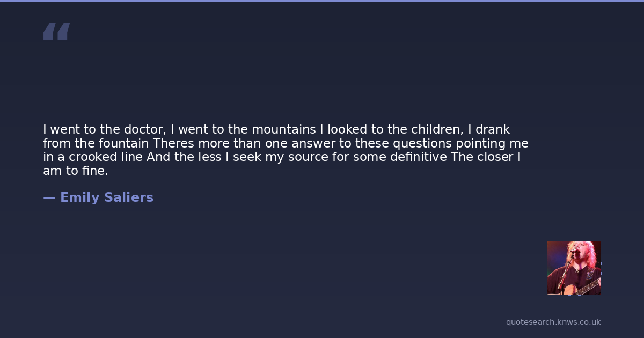644x338 pixels.
Task: Click the author photo thumbnail
Action: pyautogui.click(x=574, y=268)
